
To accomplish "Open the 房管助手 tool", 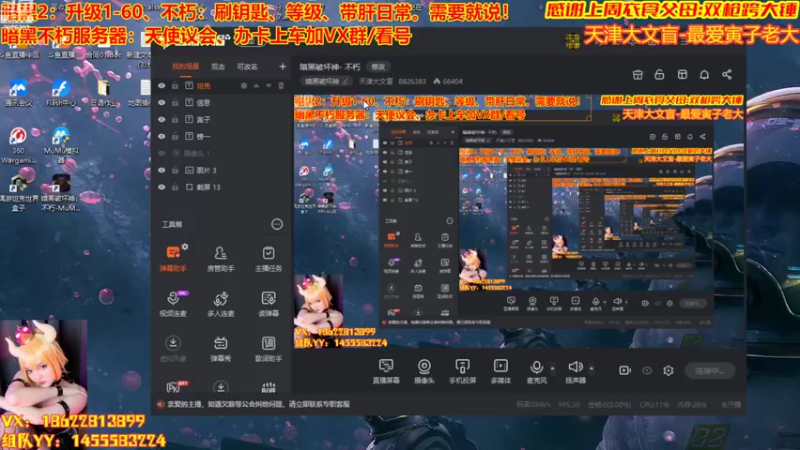I will coord(220,258).
